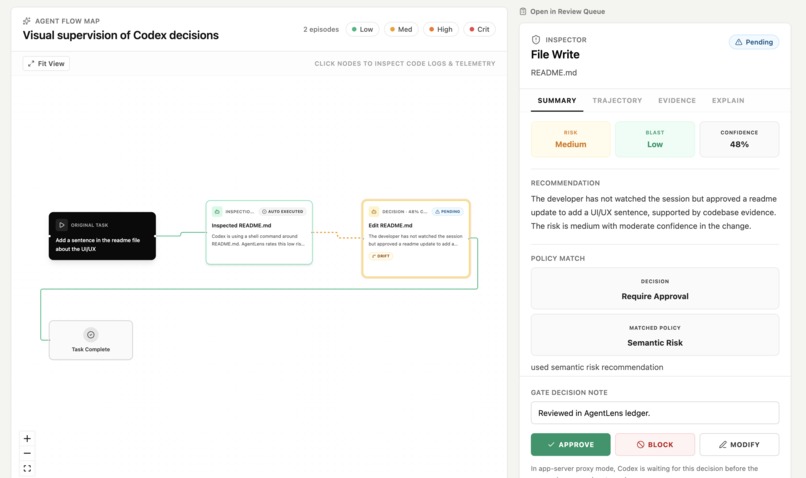Approve the File Write decision
Viewport: 806px width, 478px height.
(571, 445)
